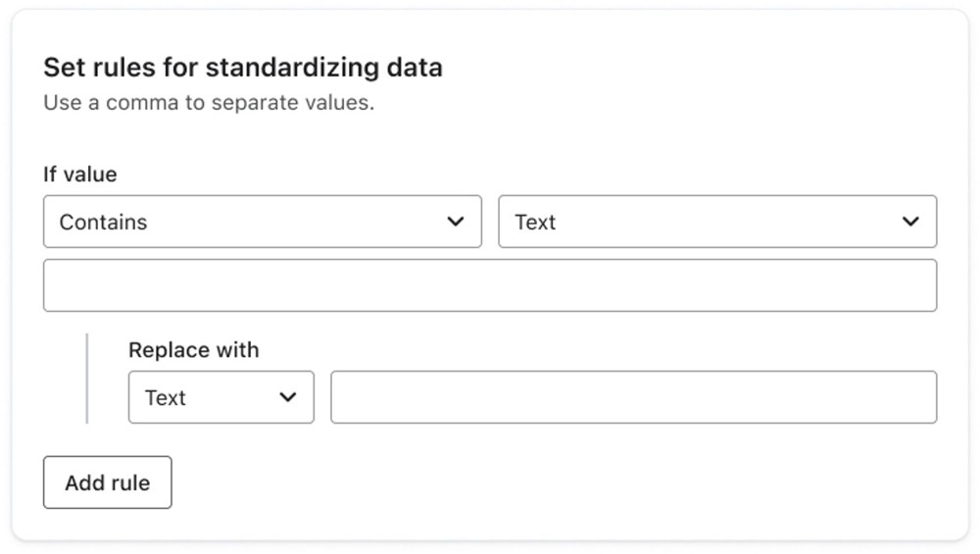The height and width of the screenshot is (554, 980).
Task: Open the Text type dropdown next to Contains
Action: pyautogui.click(x=716, y=222)
